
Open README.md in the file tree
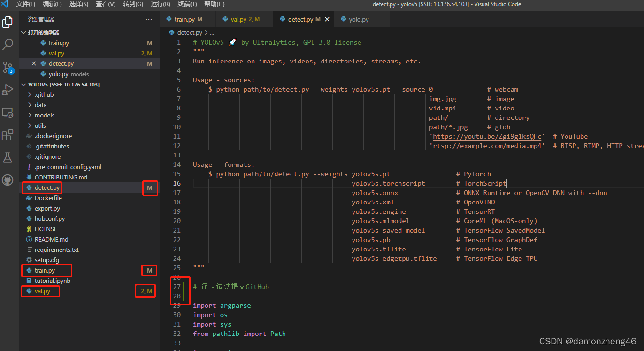tap(89, 239)
